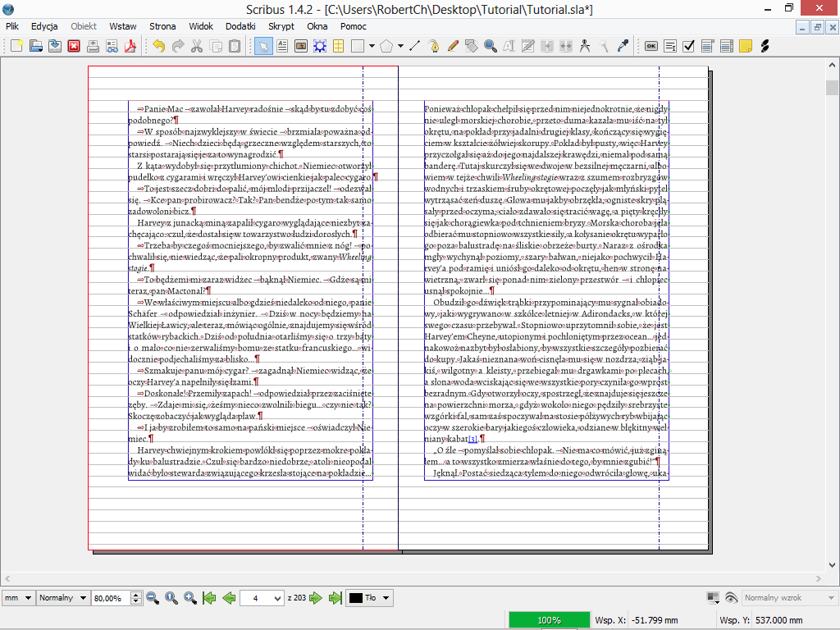The height and width of the screenshot is (630, 840).
Task: Select the Zoom magnifier tool in toolbar
Action: [491, 46]
